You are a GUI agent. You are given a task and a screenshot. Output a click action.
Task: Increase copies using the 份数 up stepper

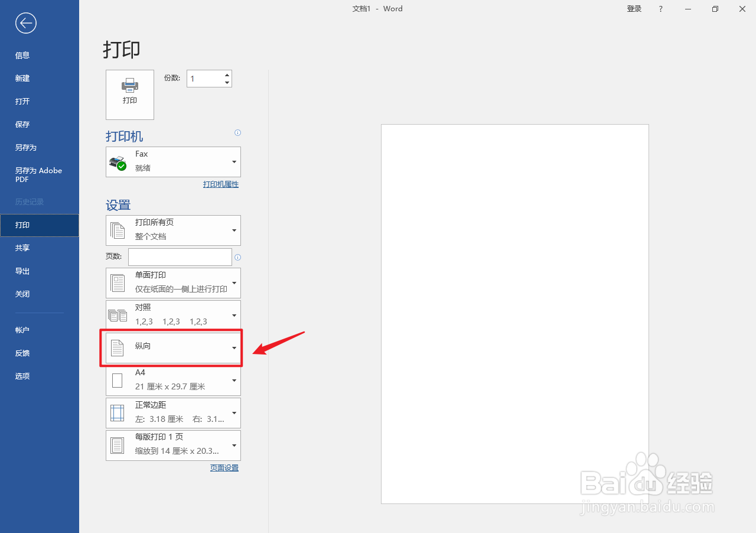tap(226, 74)
